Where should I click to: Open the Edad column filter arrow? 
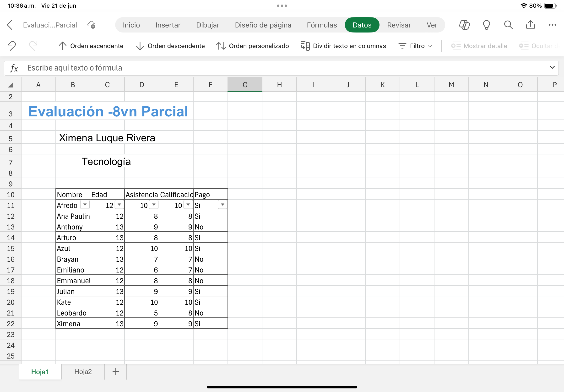pyautogui.click(x=119, y=205)
